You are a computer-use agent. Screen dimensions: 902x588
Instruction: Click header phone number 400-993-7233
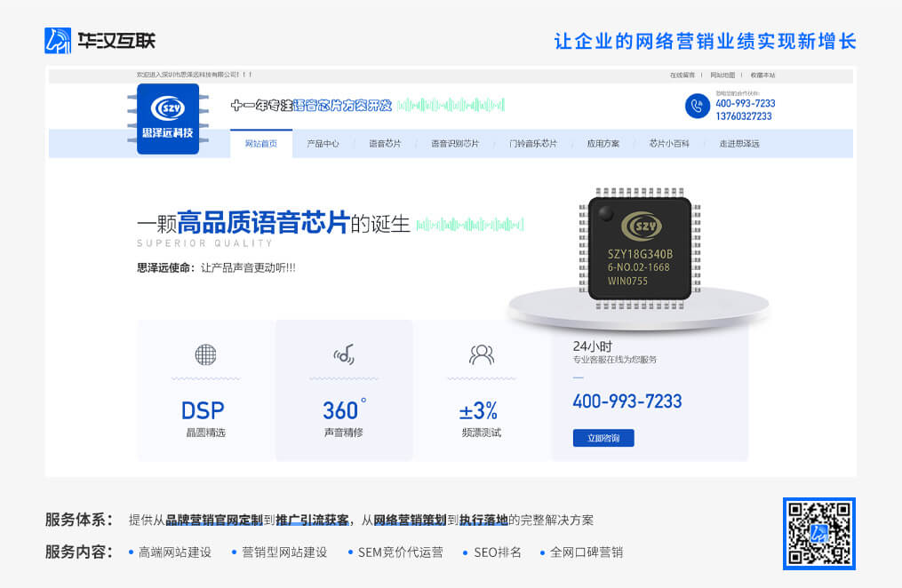[x=746, y=103]
